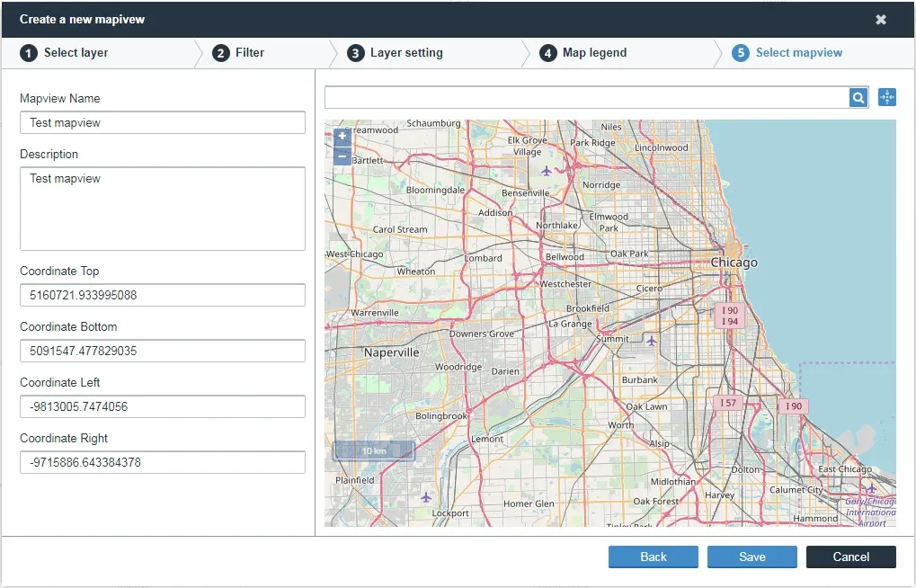Click the fit-to-extent icon beside search
The image size is (916, 588).
[887, 97]
